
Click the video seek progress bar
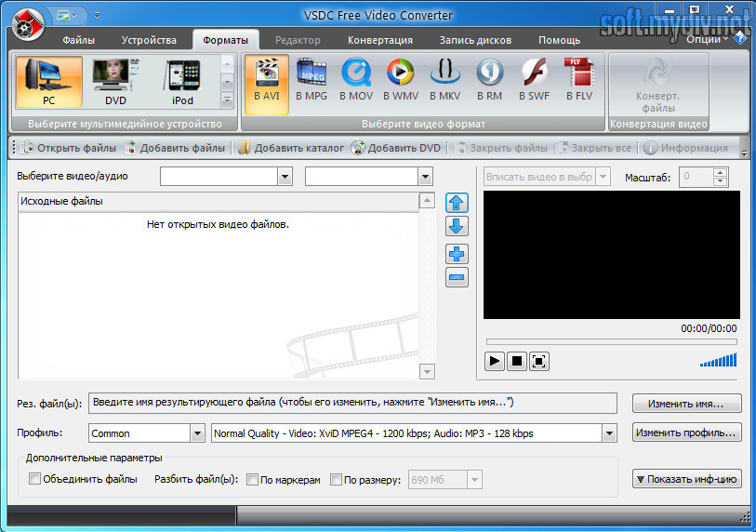click(x=611, y=342)
